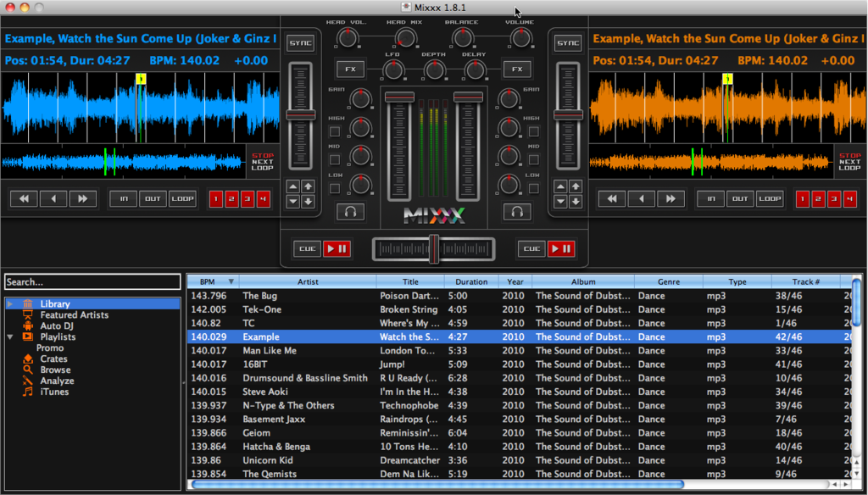Activate left deck hotcue 2
The height and width of the screenshot is (495, 868).
(232, 199)
